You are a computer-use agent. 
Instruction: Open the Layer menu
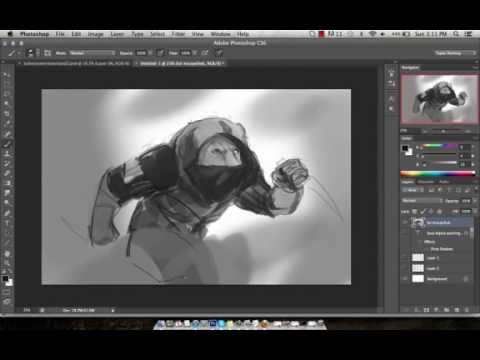tap(117, 34)
